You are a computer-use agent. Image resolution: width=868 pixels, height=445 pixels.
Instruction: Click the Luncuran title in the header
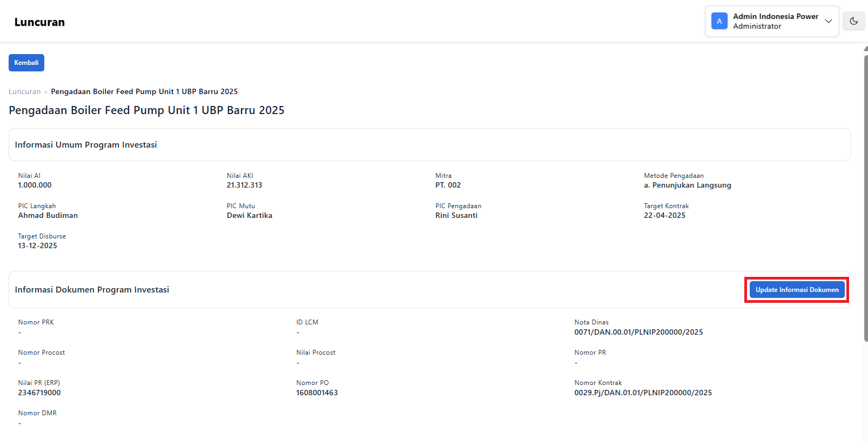point(39,22)
